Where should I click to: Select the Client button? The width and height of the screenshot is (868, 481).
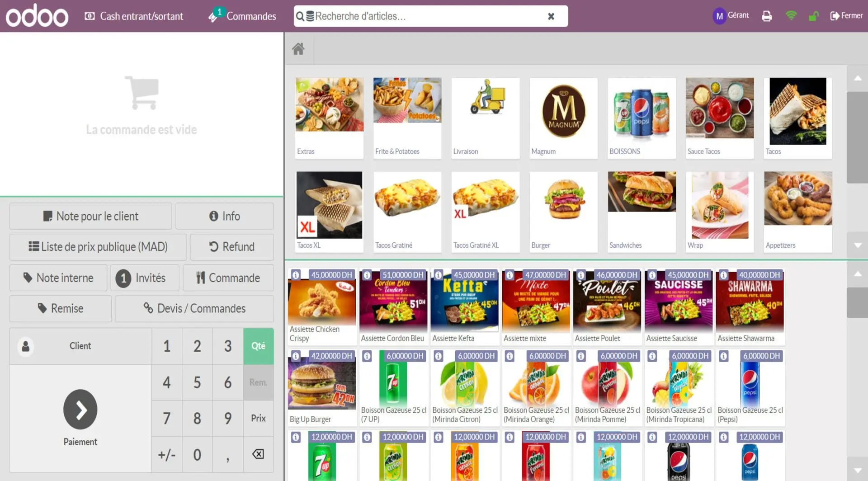tap(80, 346)
